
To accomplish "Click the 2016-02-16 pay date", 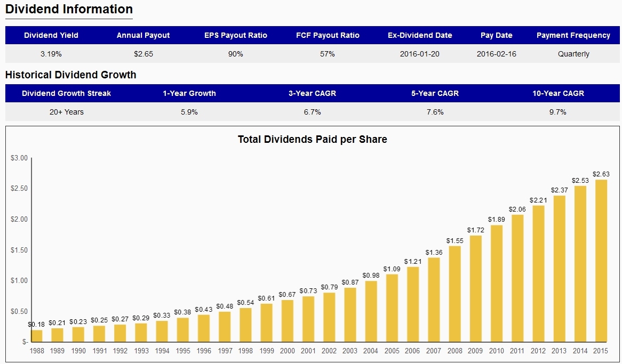I will click(497, 54).
